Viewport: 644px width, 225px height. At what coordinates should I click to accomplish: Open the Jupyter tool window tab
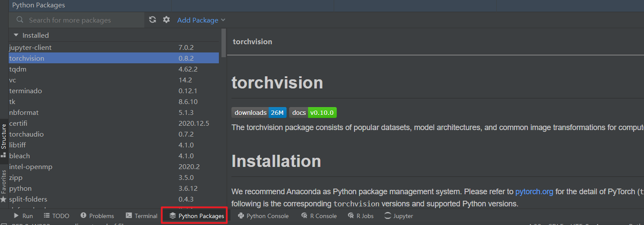click(x=399, y=216)
